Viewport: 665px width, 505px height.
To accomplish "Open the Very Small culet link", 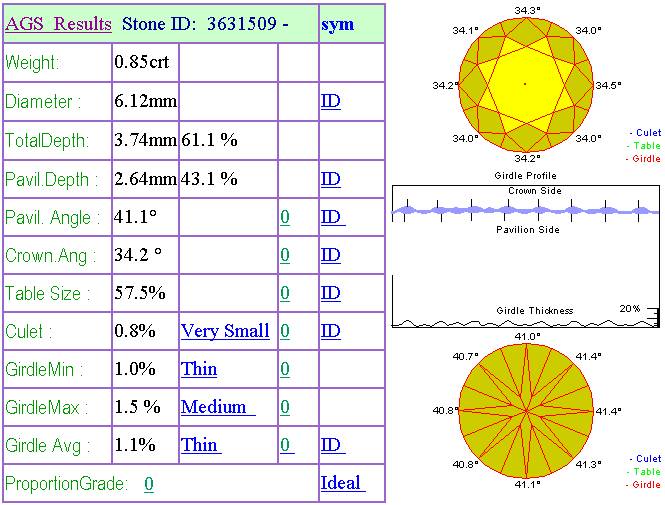I will pos(225,331).
